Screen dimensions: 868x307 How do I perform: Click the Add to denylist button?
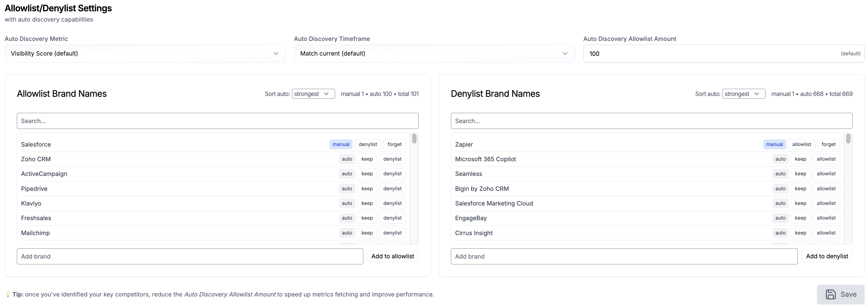pyautogui.click(x=827, y=256)
